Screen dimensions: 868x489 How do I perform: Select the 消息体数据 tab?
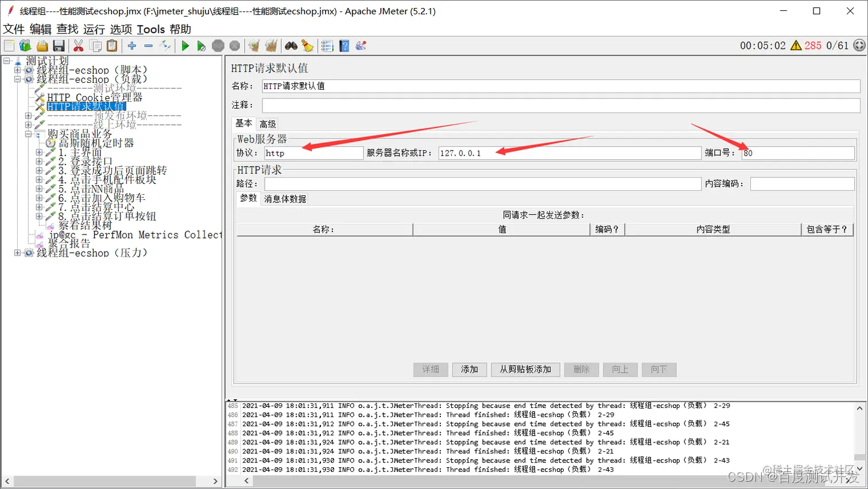[x=285, y=199]
